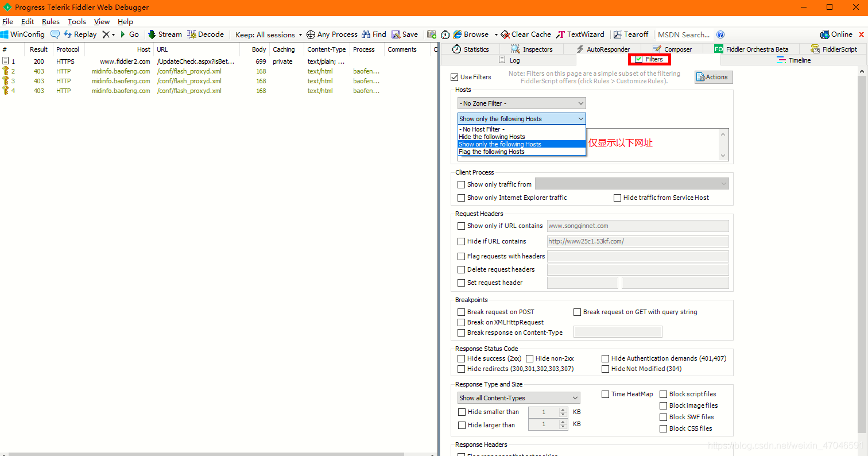Clear Cache from the toolbar

526,34
